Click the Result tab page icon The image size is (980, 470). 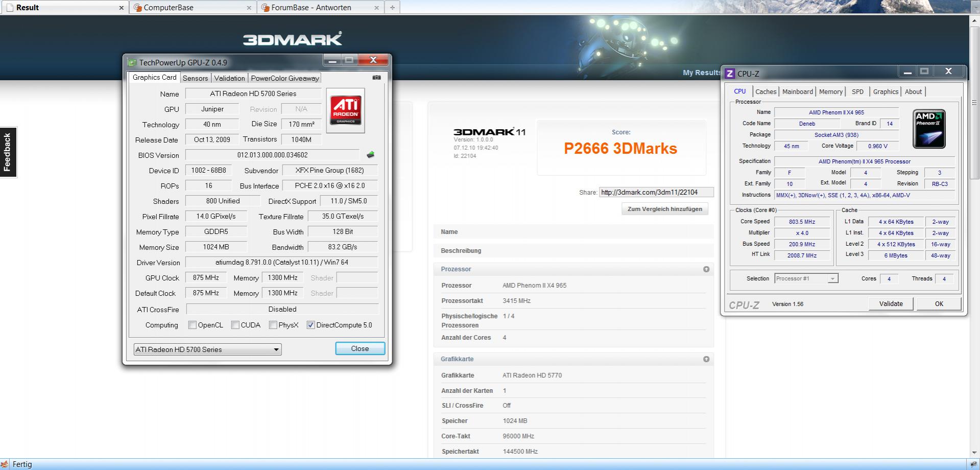pyautogui.click(x=10, y=8)
